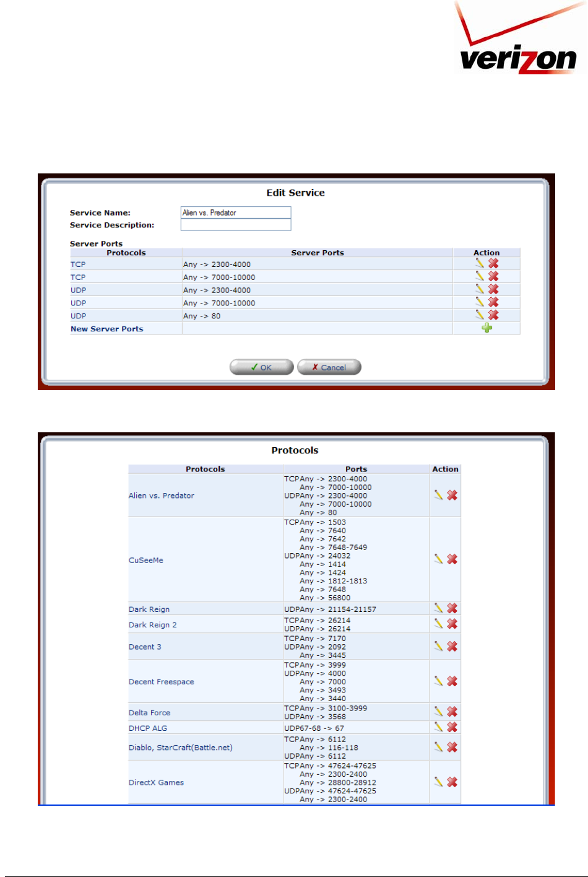Edit the Decent Freespace protocol
Image resolution: width=588 pixels, height=877 pixels.
(439, 681)
